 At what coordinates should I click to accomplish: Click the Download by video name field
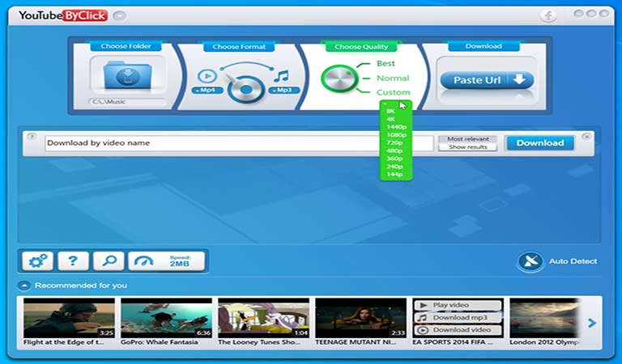[239, 143]
